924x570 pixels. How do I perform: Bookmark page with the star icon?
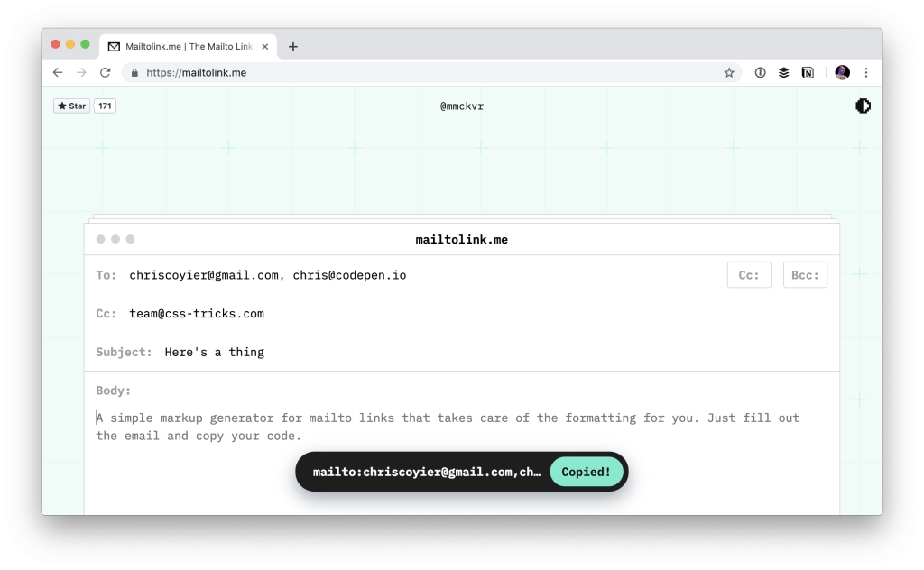tap(729, 72)
